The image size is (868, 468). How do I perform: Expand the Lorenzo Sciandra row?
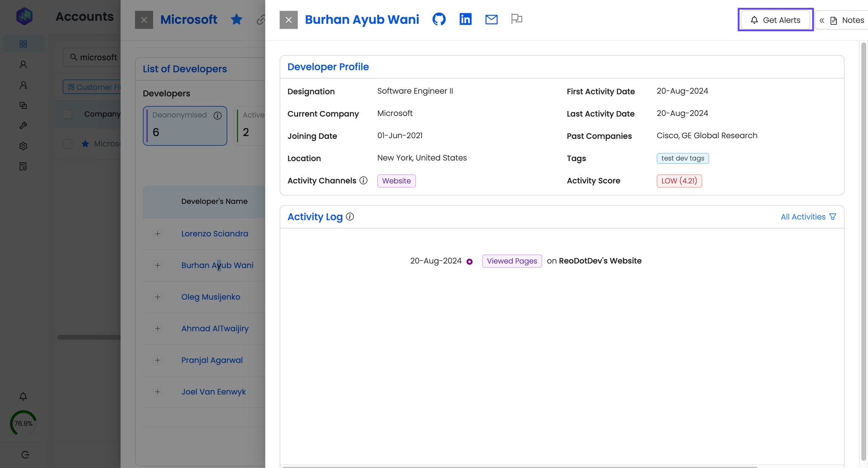point(157,234)
